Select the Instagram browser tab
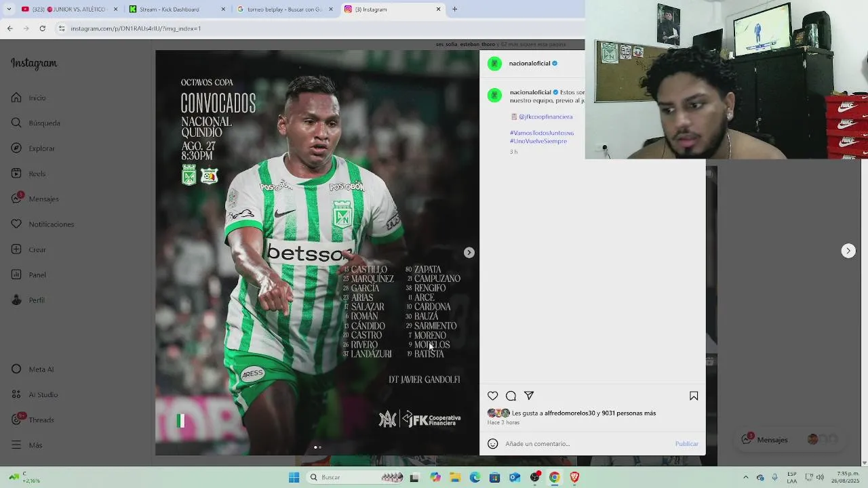This screenshot has width=868, height=488. (390, 9)
